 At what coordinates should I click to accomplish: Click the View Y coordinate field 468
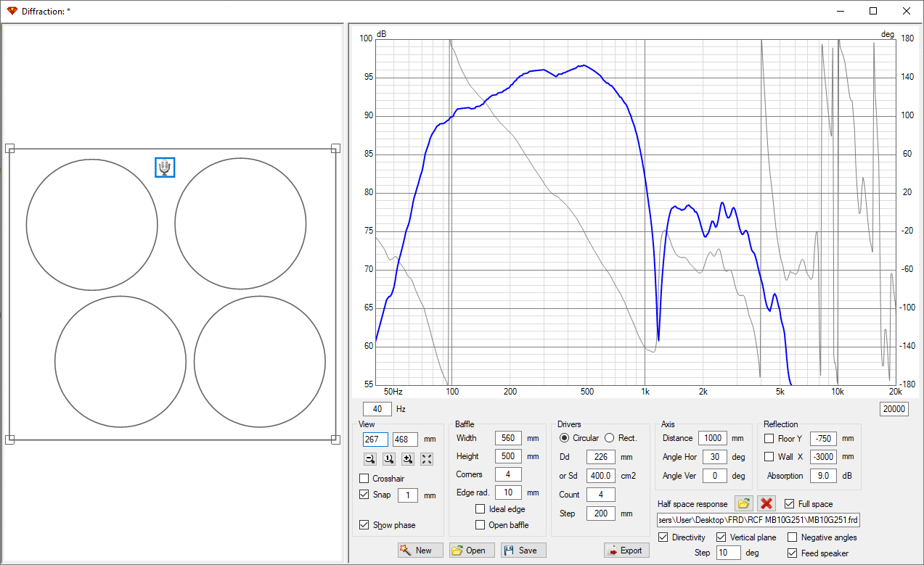[405, 440]
